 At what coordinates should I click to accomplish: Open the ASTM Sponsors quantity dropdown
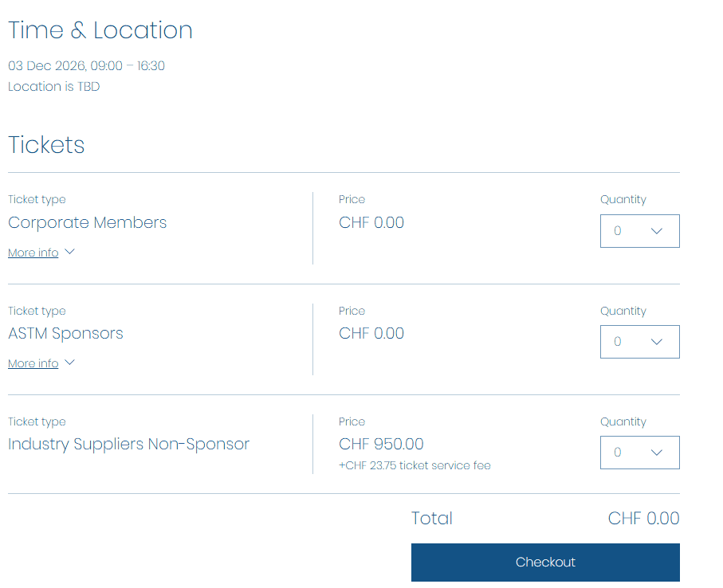(639, 342)
